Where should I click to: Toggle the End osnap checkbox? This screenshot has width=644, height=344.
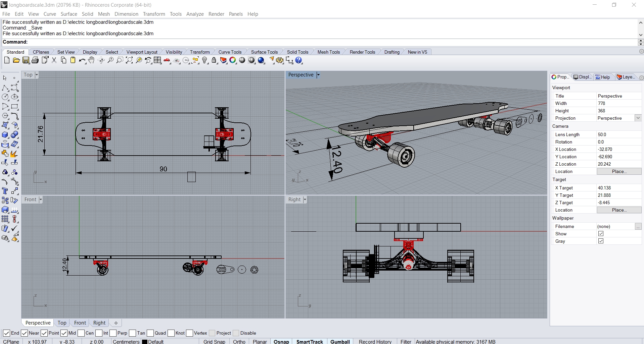pos(6,333)
